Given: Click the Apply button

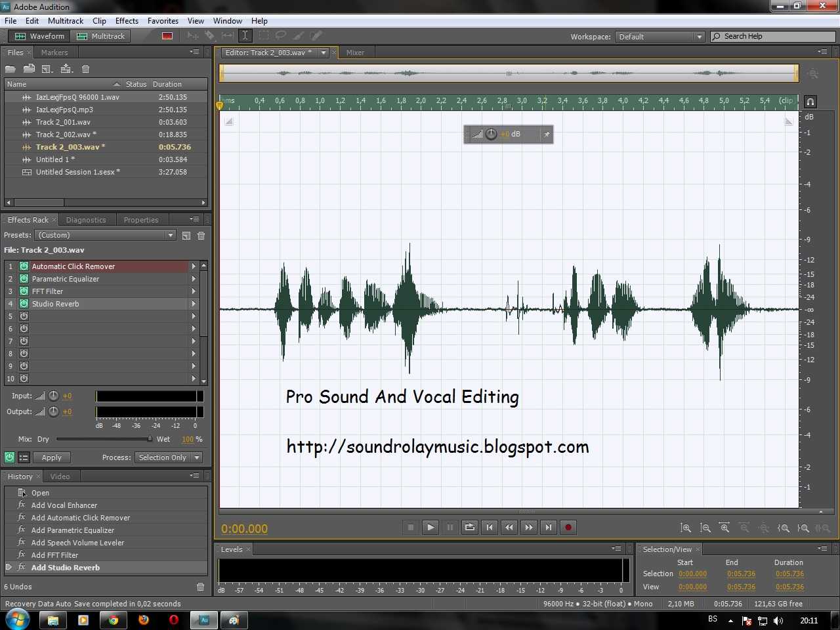Looking at the screenshot, I should [x=52, y=457].
